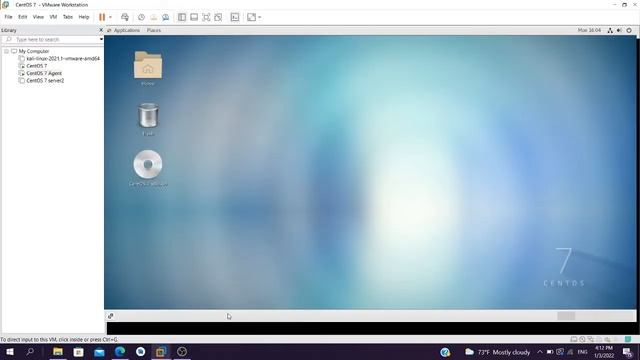Open the VM menu
The height and width of the screenshot is (360, 640).
(x=53, y=17)
